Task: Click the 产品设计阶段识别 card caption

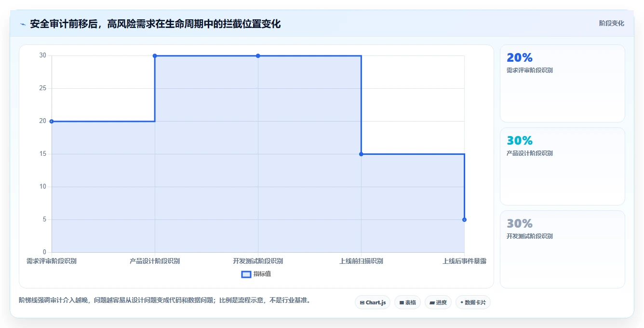Action: [x=530, y=153]
